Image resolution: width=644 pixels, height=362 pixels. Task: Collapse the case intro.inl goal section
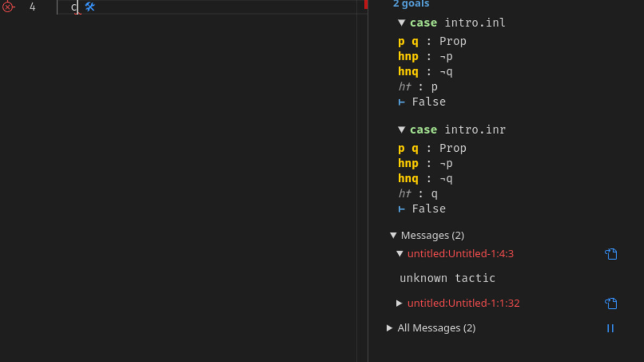pos(400,23)
